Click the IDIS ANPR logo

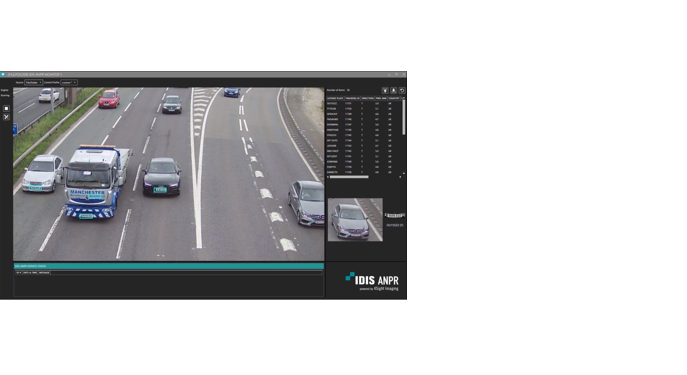[x=372, y=281]
